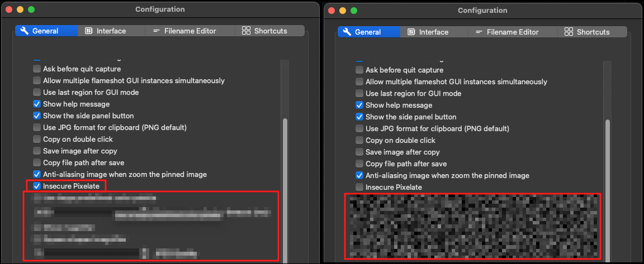Open Interface tab in right Configuration window
644x264 pixels.
tap(433, 32)
